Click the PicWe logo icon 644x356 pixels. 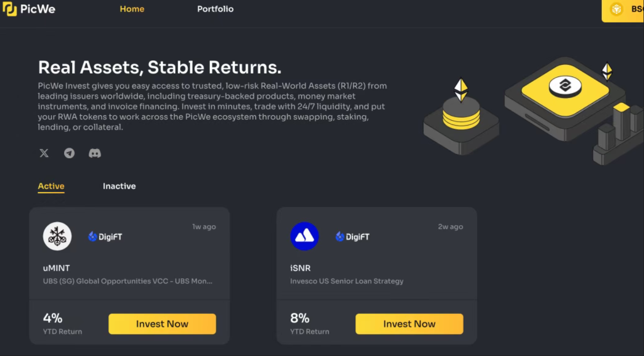(9, 9)
